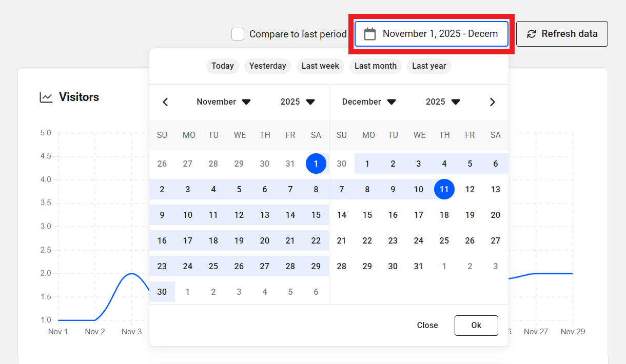This screenshot has width=626, height=364.
Task: Dismiss the calendar with Close
Action: coord(427,325)
